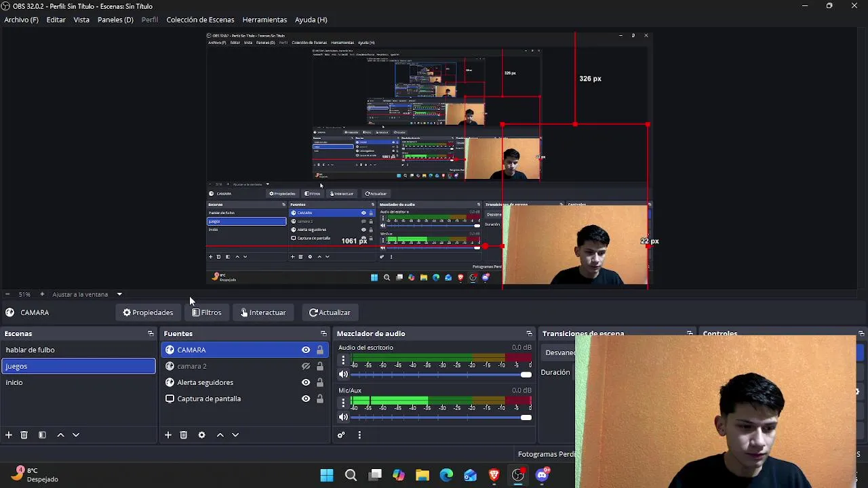Pop out the Fuentes dock panel

click(323, 333)
